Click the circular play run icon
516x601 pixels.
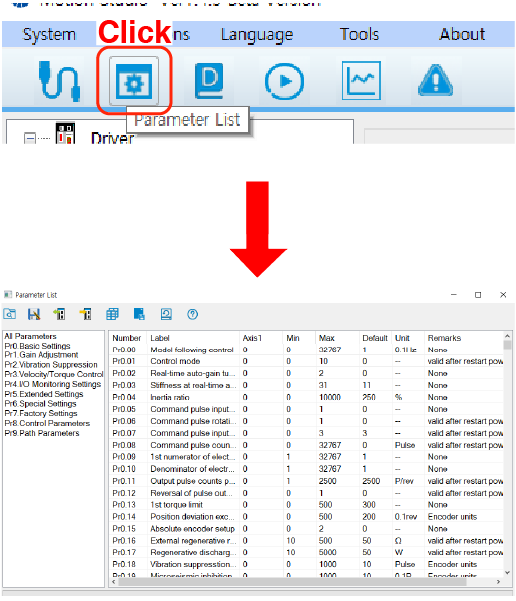click(x=284, y=82)
